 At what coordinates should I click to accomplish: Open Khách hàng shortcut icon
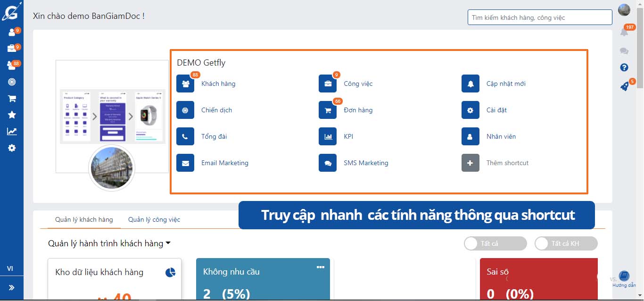point(185,84)
